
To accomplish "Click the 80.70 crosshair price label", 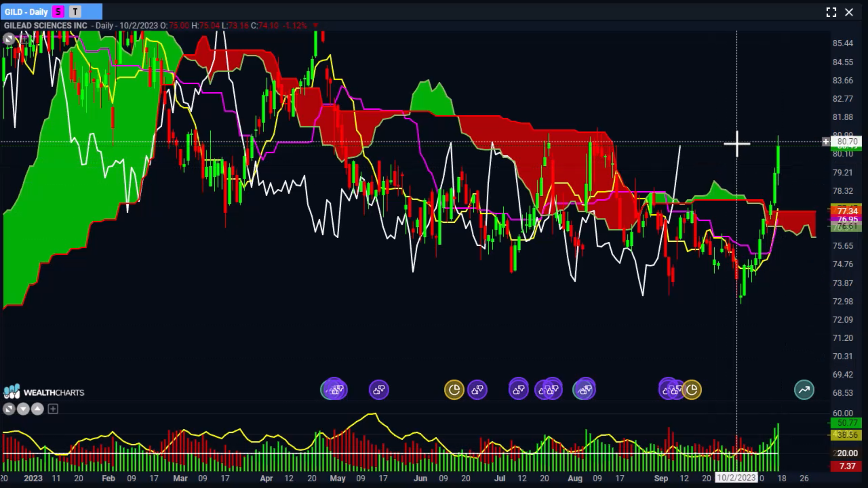I will click(847, 142).
